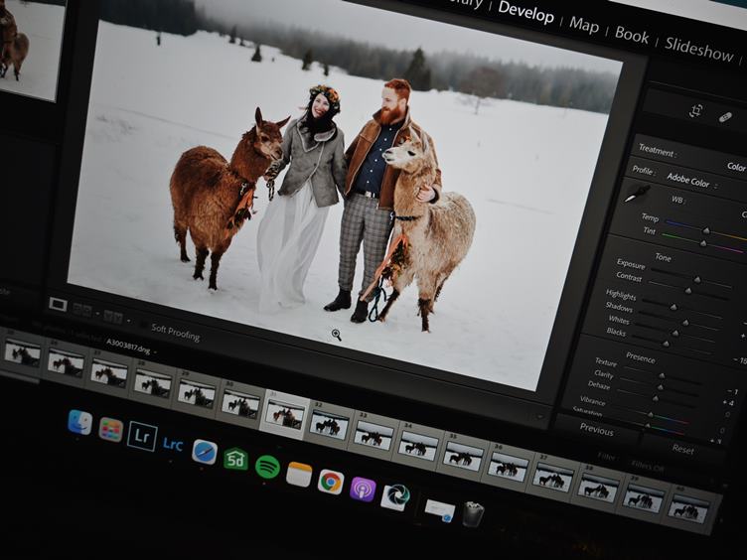Select filmstrip thumbnail number 29

tap(197, 395)
